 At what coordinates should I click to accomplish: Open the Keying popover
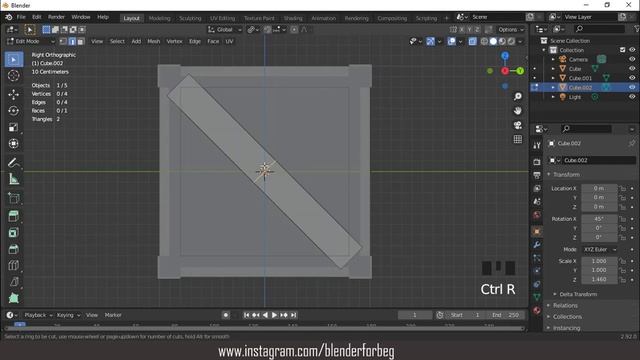68,315
